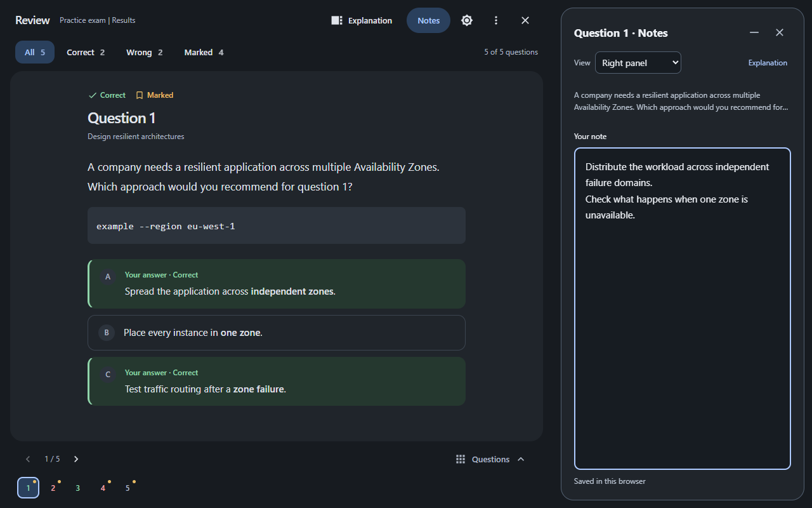This screenshot has height=508, width=812.
Task: Toggle the Notes panel button
Action: click(x=428, y=20)
